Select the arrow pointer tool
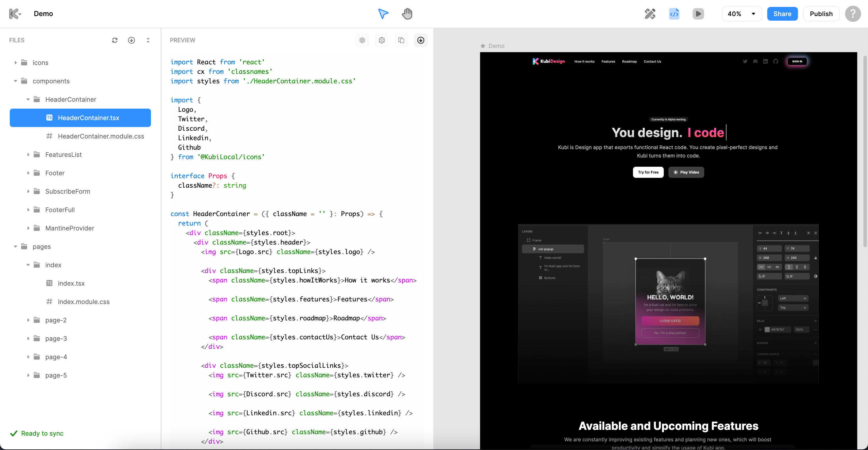The height and width of the screenshot is (450, 868). click(383, 14)
